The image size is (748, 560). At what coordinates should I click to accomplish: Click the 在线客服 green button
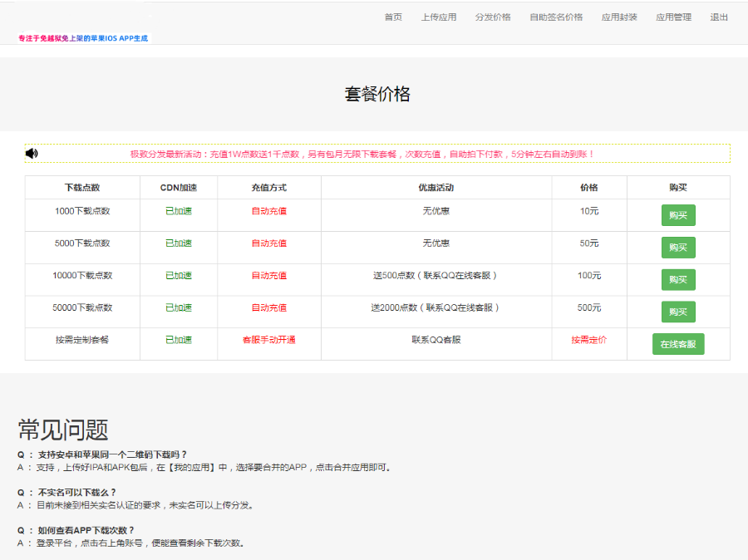pos(678,344)
